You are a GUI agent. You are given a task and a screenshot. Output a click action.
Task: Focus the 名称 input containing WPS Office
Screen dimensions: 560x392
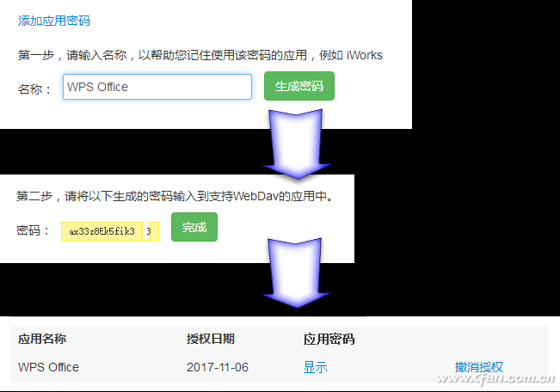[x=157, y=87]
